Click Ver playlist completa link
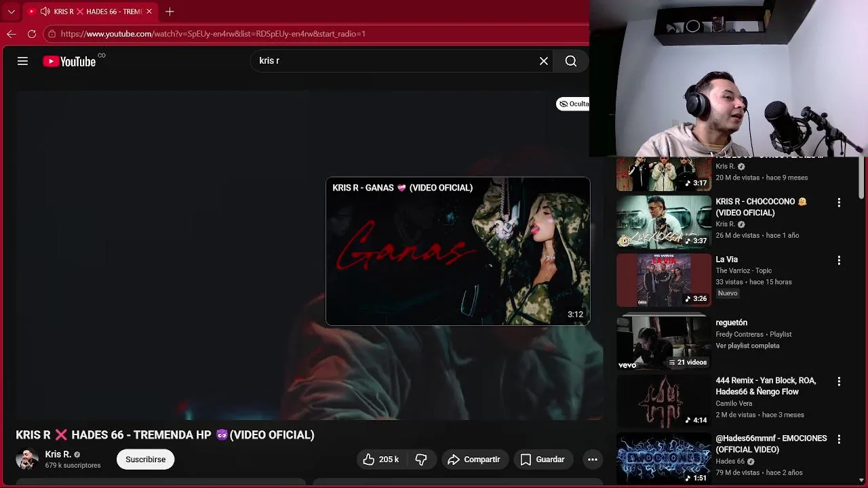This screenshot has height=488, width=868. point(747,346)
